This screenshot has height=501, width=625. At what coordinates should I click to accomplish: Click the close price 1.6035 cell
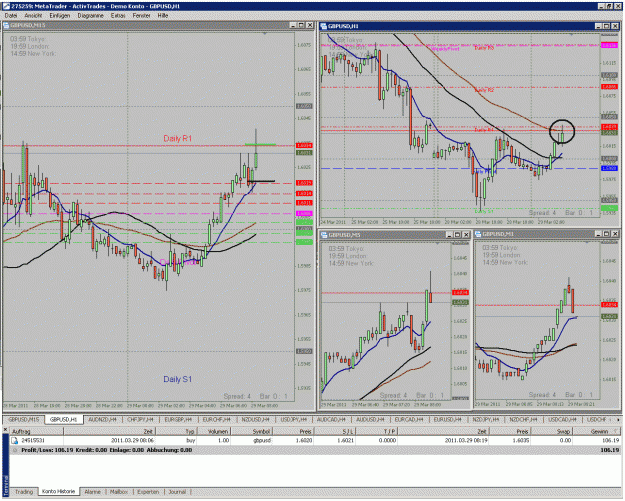[520, 441]
